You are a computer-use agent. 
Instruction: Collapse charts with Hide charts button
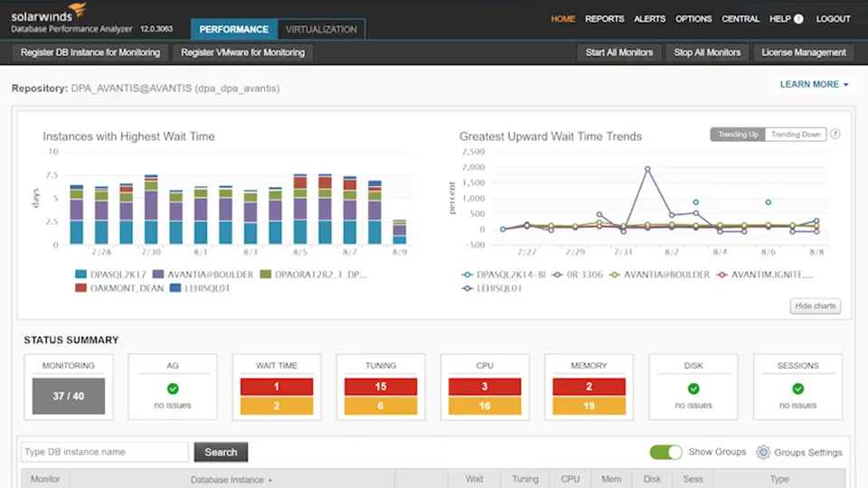(815, 306)
